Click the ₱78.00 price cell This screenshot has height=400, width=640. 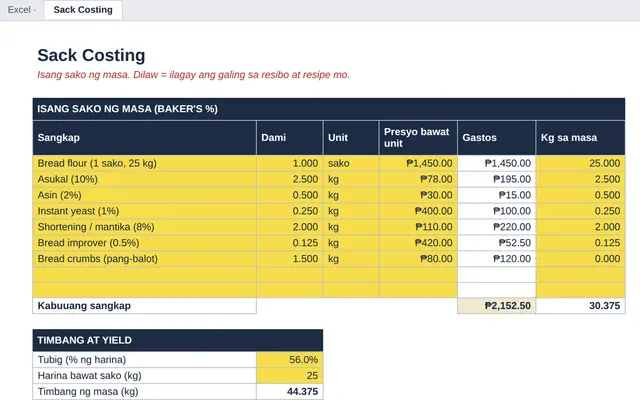click(418, 179)
